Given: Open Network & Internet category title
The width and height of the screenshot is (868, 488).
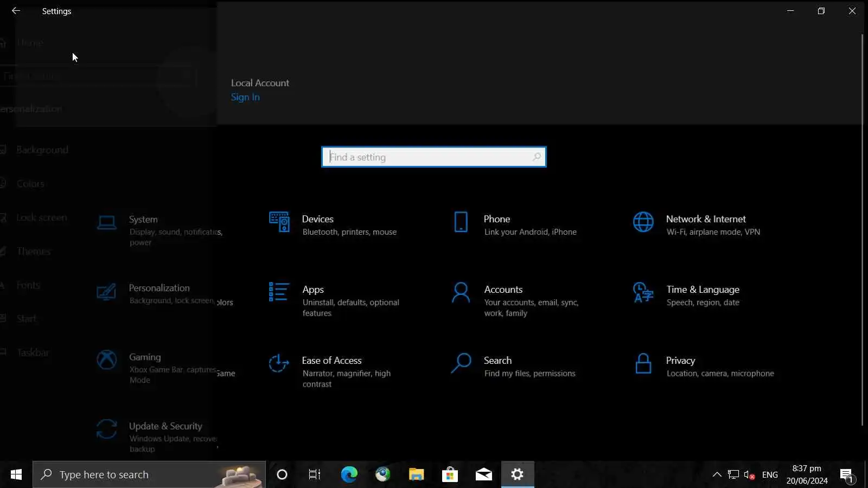Looking at the screenshot, I should (x=706, y=219).
